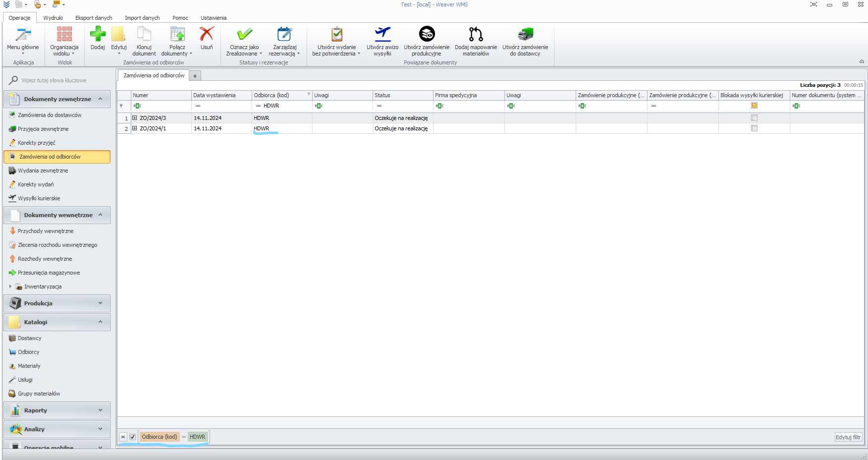Open Korekty wydań in sidebar
Screen dimensions: 868x460
36,184
